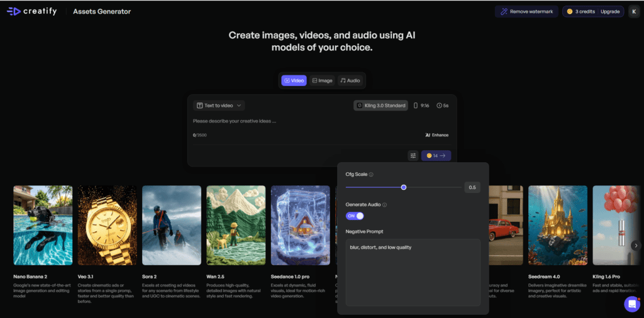The height and width of the screenshot is (318, 644).
Task: Click the 0/2500 character counter
Action: (x=199, y=135)
